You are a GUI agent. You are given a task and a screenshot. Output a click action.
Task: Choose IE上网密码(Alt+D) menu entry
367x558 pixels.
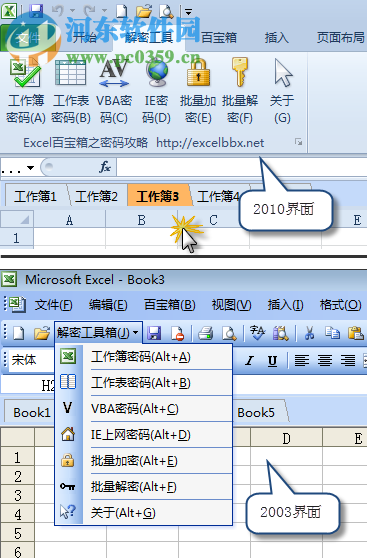(144, 435)
